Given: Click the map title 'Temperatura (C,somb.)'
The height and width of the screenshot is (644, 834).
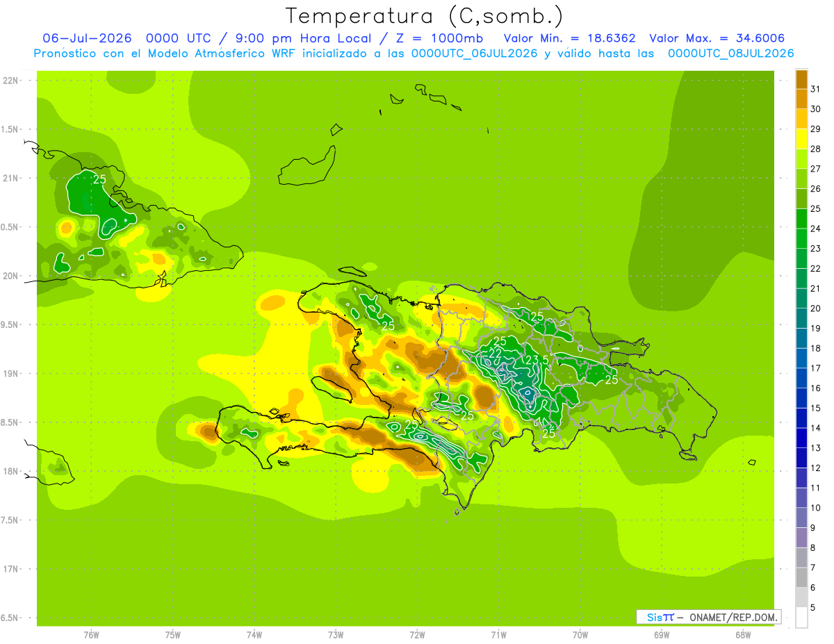Looking at the screenshot, I should pyautogui.click(x=424, y=15).
